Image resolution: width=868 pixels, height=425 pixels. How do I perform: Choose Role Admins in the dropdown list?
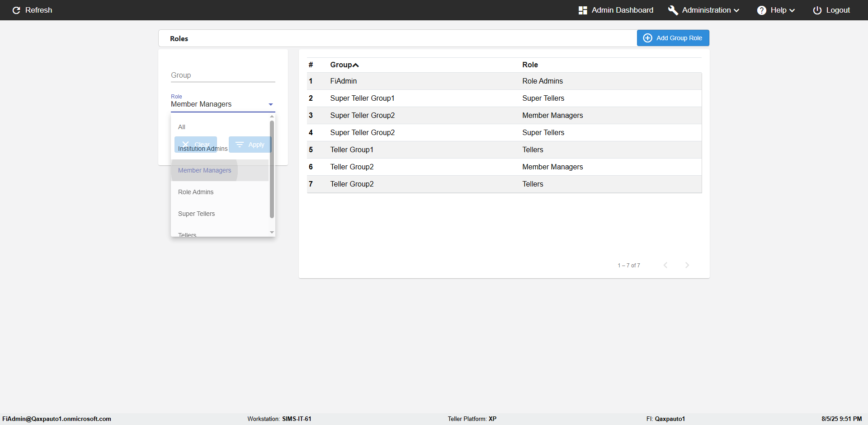(220, 192)
